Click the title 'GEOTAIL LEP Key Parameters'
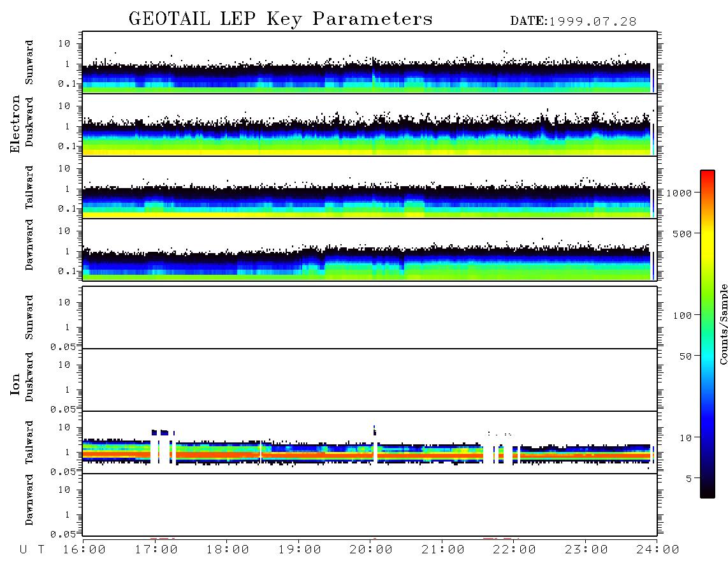This screenshot has width=728, height=561. (x=280, y=19)
